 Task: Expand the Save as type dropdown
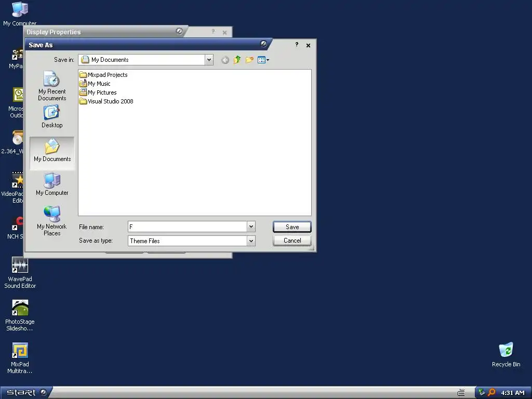tap(251, 241)
